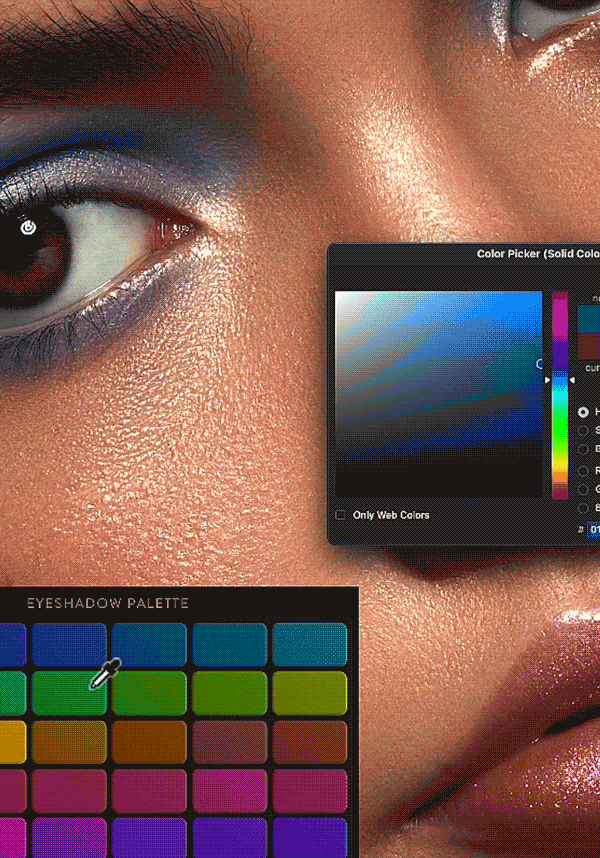Sample the orchid purple swatch below the crimson

tap(69, 838)
